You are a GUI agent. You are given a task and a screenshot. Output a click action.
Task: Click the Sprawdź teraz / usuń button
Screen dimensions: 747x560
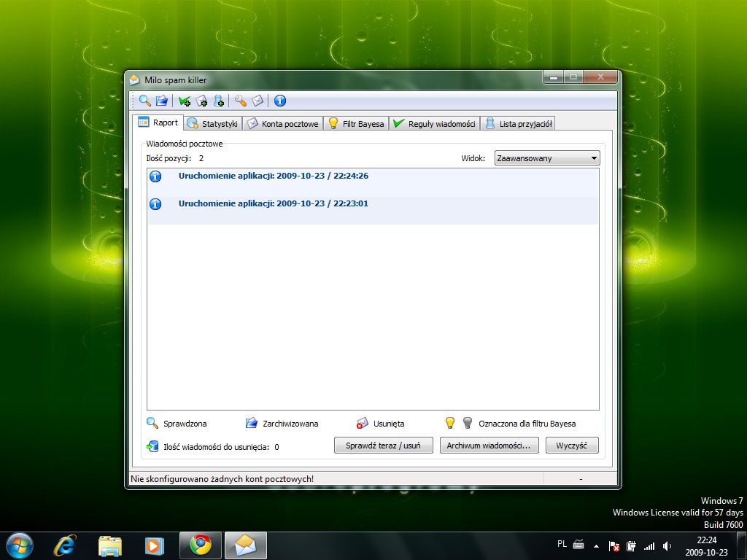click(x=384, y=446)
